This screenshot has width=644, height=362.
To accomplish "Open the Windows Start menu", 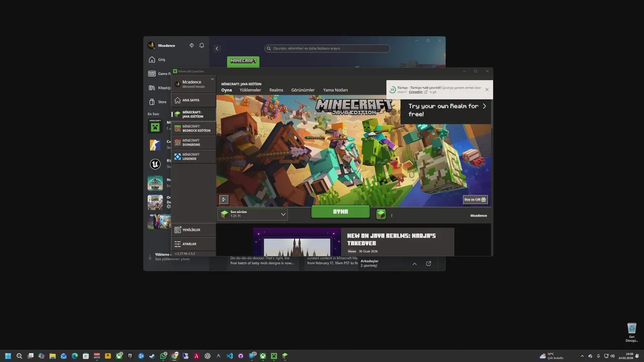I will pos(8,356).
